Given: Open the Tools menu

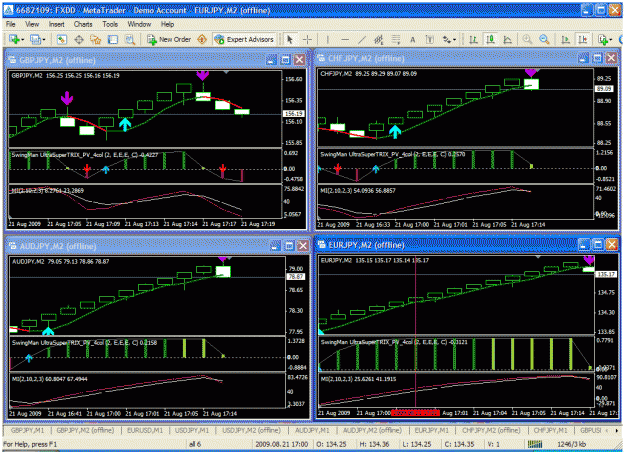Looking at the screenshot, I should (110, 24).
